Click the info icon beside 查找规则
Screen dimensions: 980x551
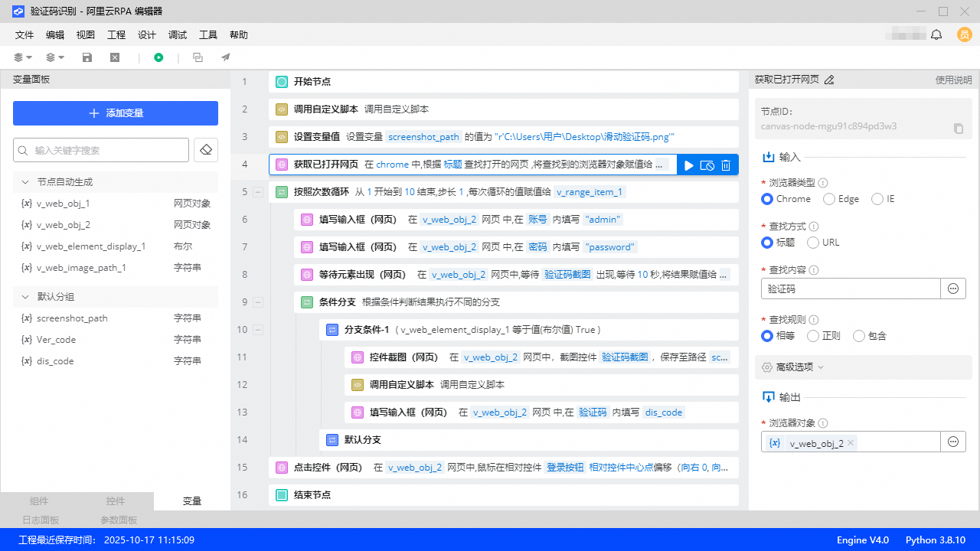click(814, 320)
